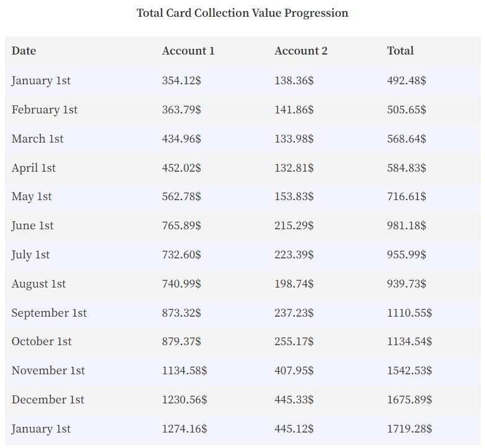The image size is (485, 448).
Task: Click the October 1st Account 1 value 879.37$
Action: [x=181, y=341]
